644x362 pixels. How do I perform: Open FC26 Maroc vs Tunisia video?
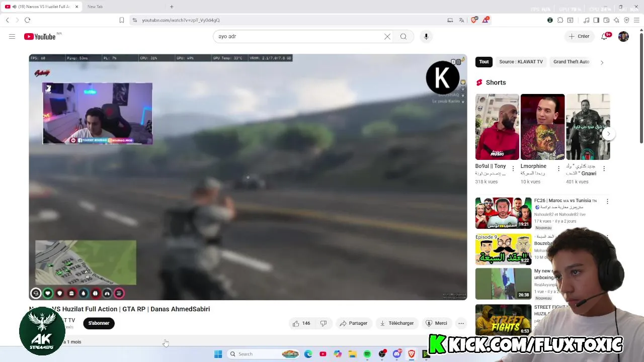click(x=503, y=213)
